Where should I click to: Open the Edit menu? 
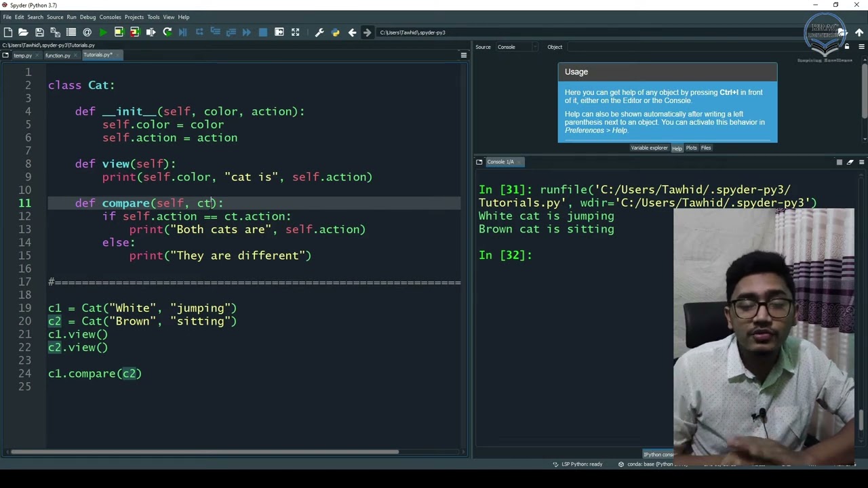click(19, 17)
